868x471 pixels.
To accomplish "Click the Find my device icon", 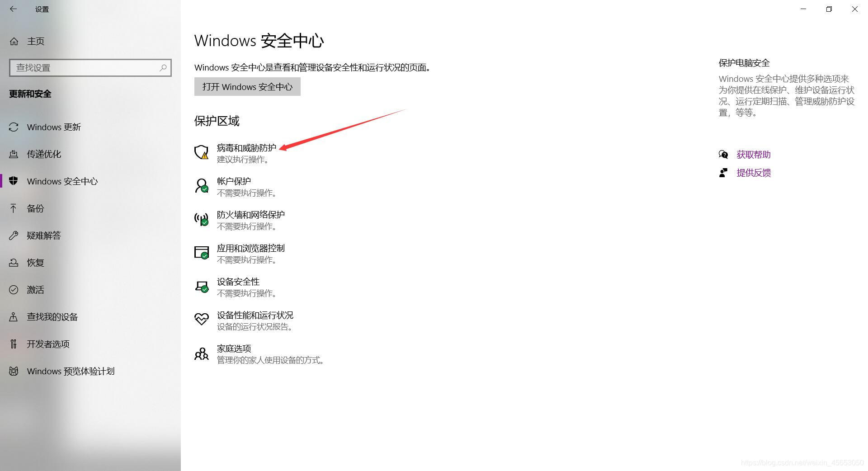I will click(x=14, y=317).
